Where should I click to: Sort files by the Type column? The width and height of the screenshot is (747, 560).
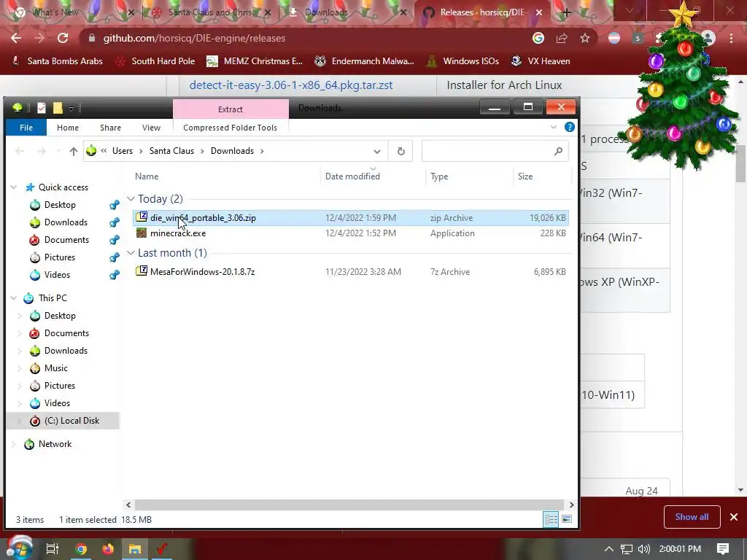439,176
